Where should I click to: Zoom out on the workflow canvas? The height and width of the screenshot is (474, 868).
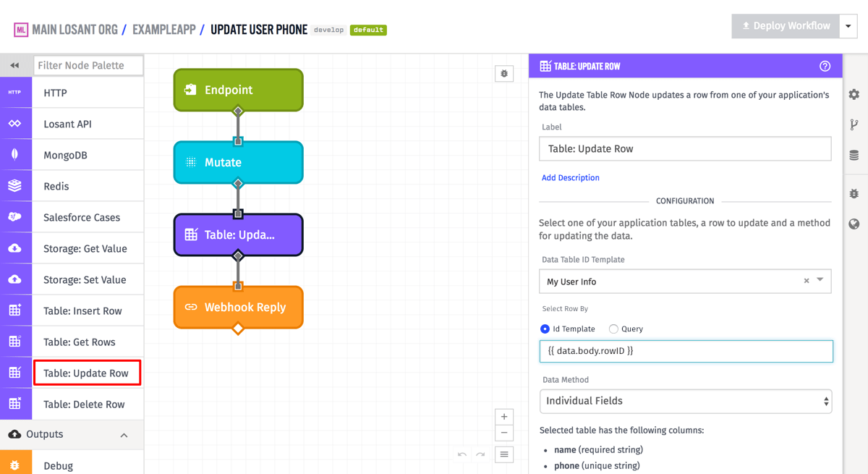(x=504, y=433)
